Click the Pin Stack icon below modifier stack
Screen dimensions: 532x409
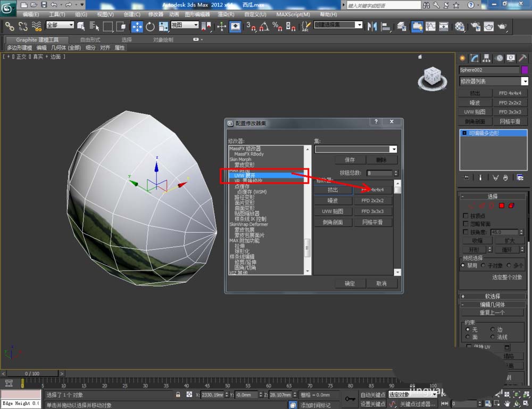pyautogui.click(x=467, y=177)
